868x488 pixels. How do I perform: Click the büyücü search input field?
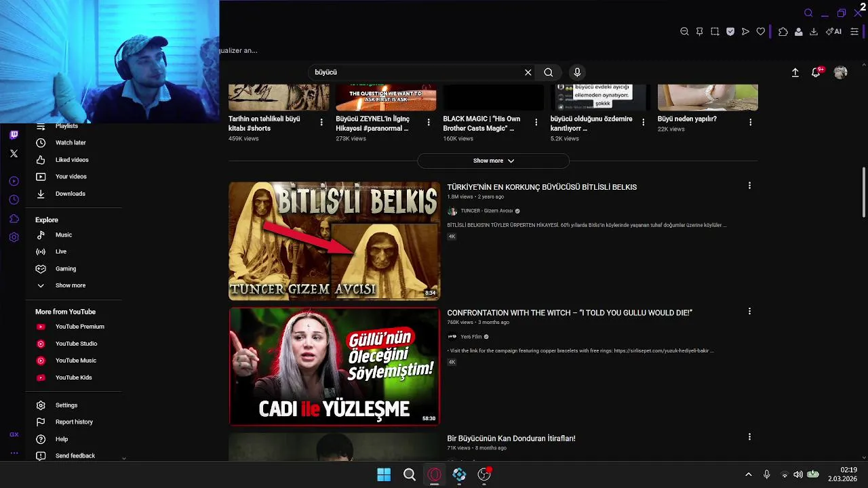(x=417, y=73)
